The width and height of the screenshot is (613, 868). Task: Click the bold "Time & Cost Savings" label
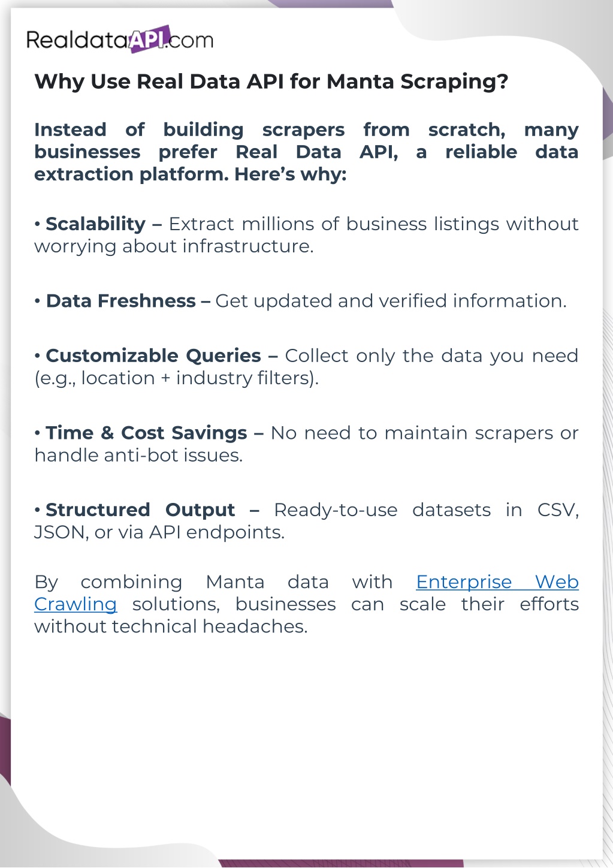(146, 433)
